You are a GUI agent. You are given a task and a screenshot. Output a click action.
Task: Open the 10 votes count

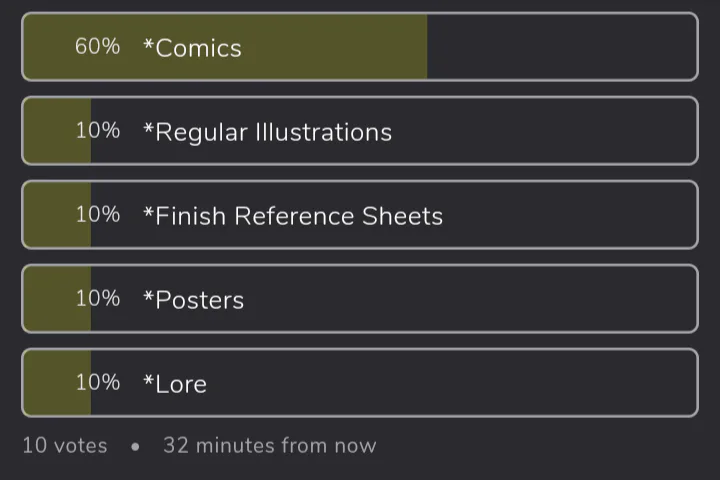[x=65, y=446]
